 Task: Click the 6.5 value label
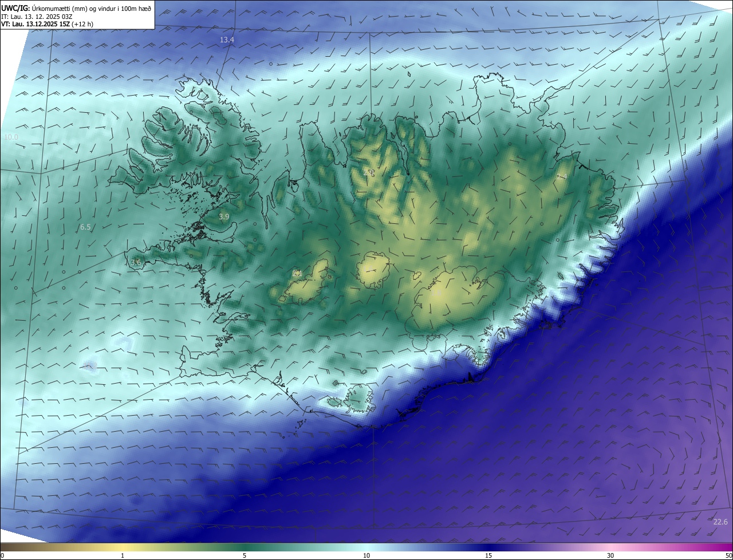85,227
